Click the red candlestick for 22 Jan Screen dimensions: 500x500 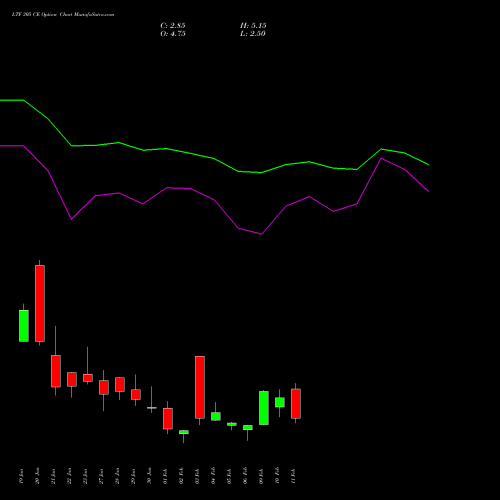click(x=72, y=379)
